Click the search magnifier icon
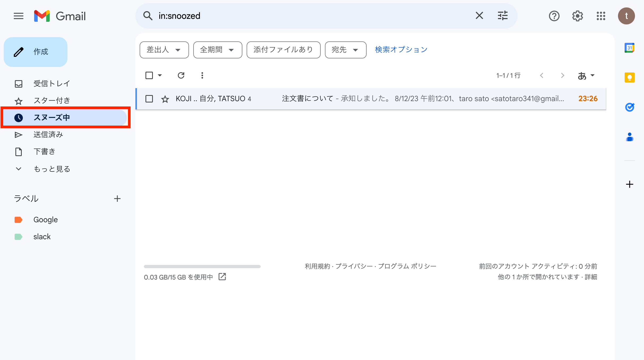The height and width of the screenshot is (360, 644). point(148,16)
